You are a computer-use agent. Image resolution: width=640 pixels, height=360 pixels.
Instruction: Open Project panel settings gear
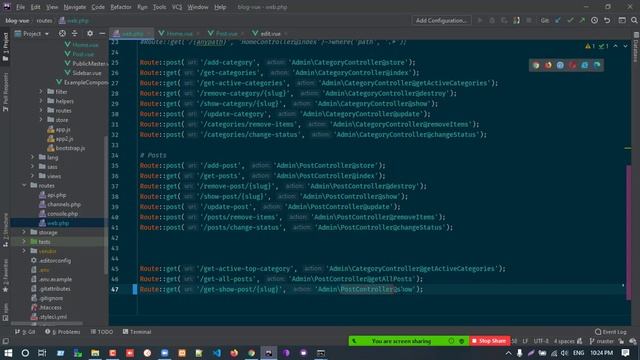tap(90, 33)
